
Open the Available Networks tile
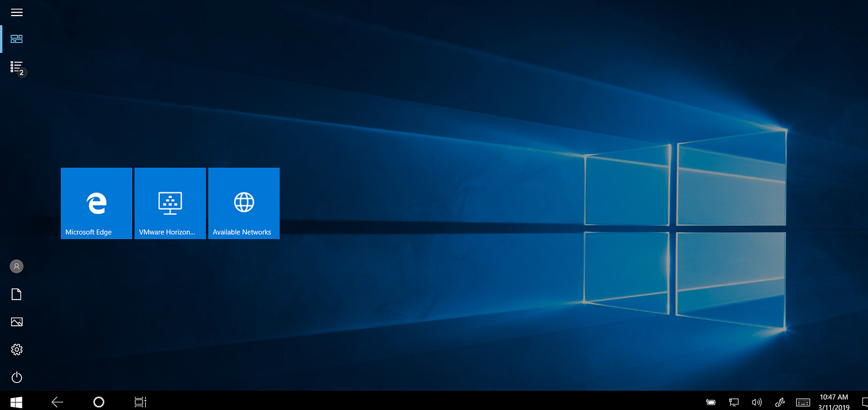coord(244,203)
